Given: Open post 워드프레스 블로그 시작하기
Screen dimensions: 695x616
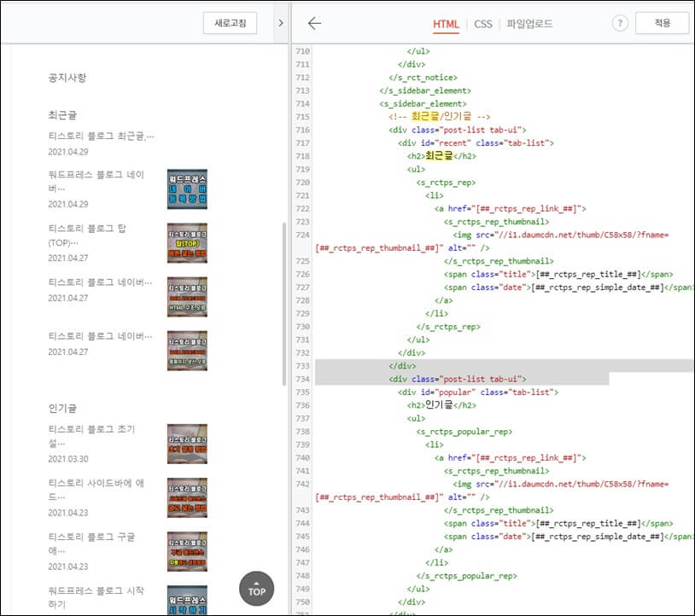Looking at the screenshot, I should tap(96, 597).
